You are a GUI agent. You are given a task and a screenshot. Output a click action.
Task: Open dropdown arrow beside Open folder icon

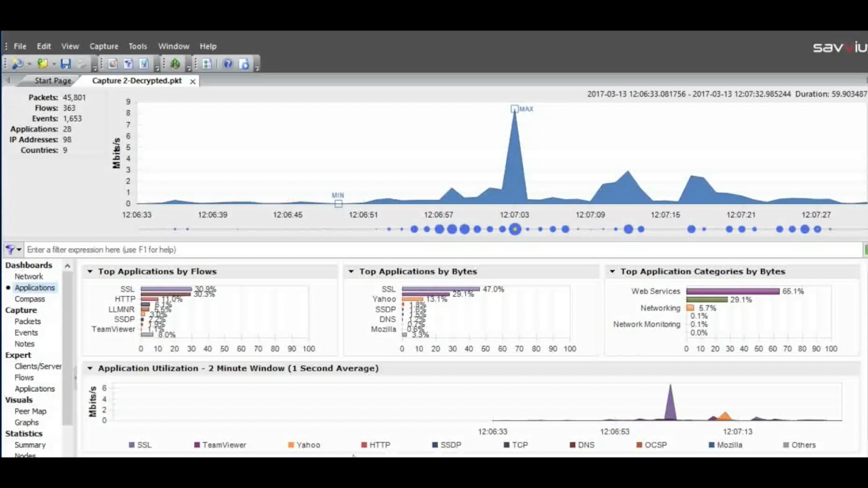(x=54, y=64)
